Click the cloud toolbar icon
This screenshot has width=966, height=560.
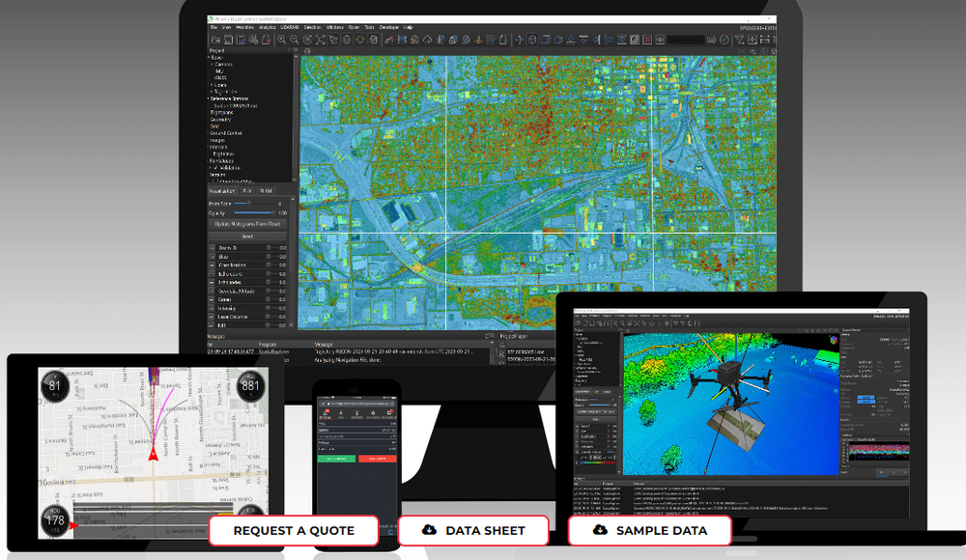(428, 40)
